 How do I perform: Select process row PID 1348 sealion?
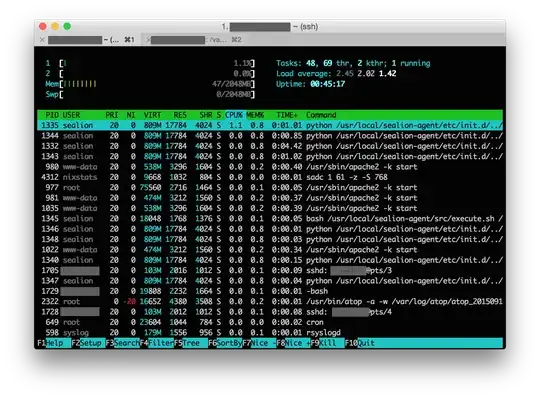(270, 239)
